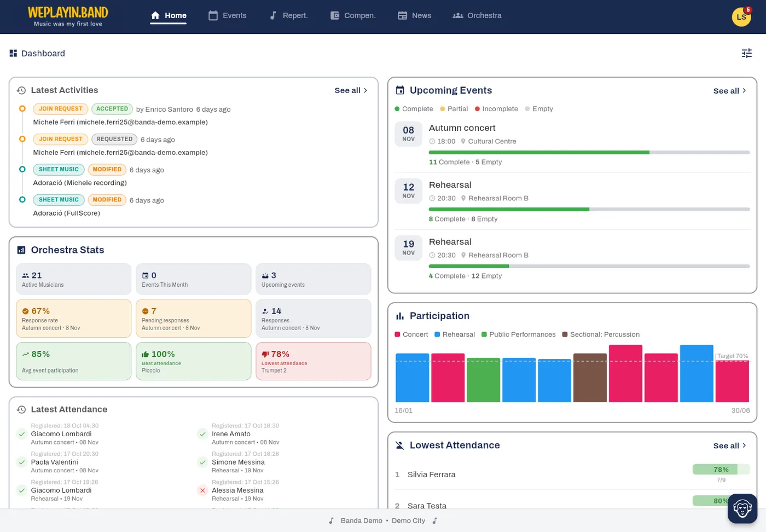Viewport: 766px width, 532px height.
Task: Switch to the Compen. tab
Action: coord(353,15)
